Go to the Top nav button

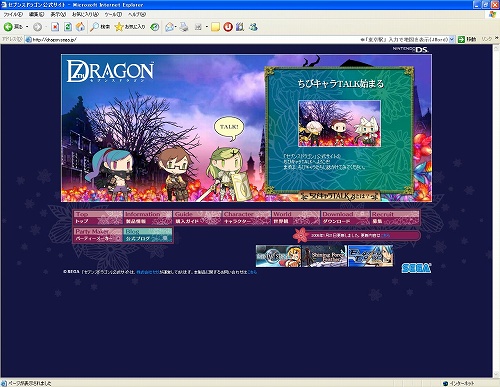click(98, 218)
